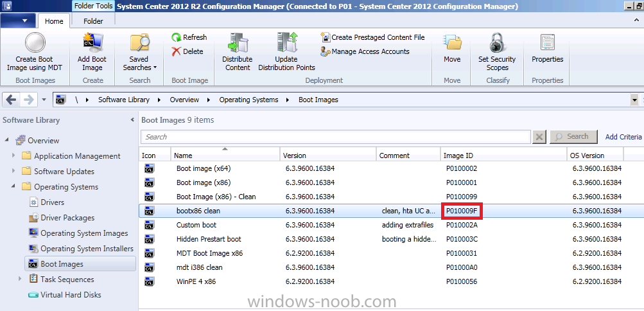Click Create Boot Image using MDT icon
This screenshot has height=311, width=644.
tap(35, 42)
